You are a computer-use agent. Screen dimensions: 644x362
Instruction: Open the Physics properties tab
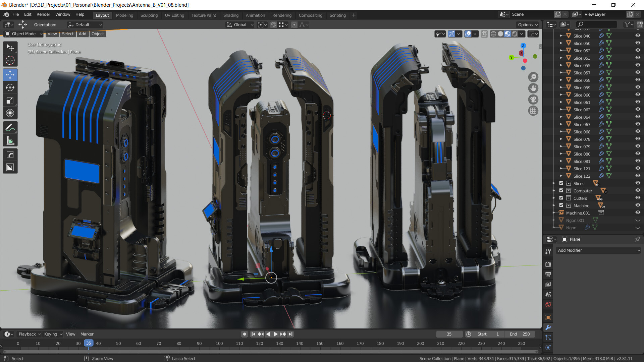tap(548, 348)
